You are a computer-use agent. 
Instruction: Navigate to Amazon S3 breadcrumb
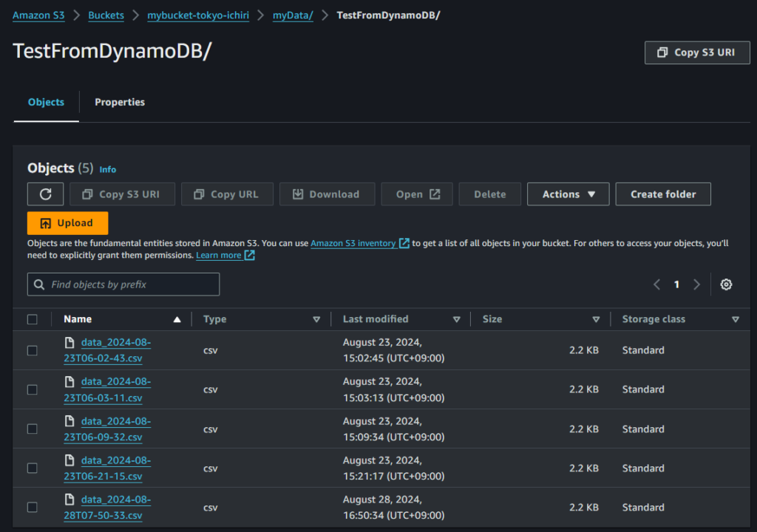point(38,15)
